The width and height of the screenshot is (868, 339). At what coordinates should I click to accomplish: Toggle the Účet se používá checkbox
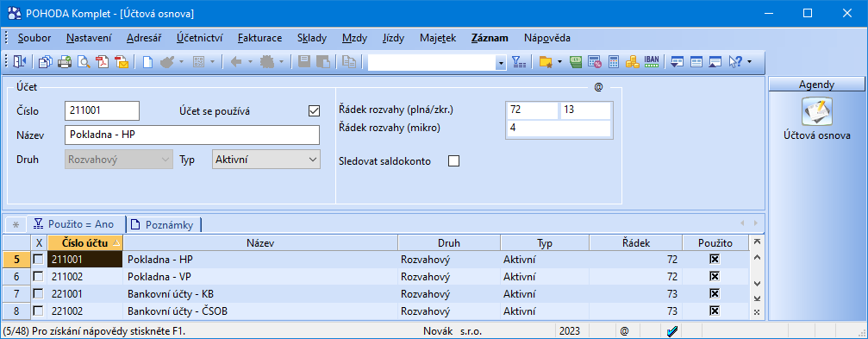click(314, 110)
